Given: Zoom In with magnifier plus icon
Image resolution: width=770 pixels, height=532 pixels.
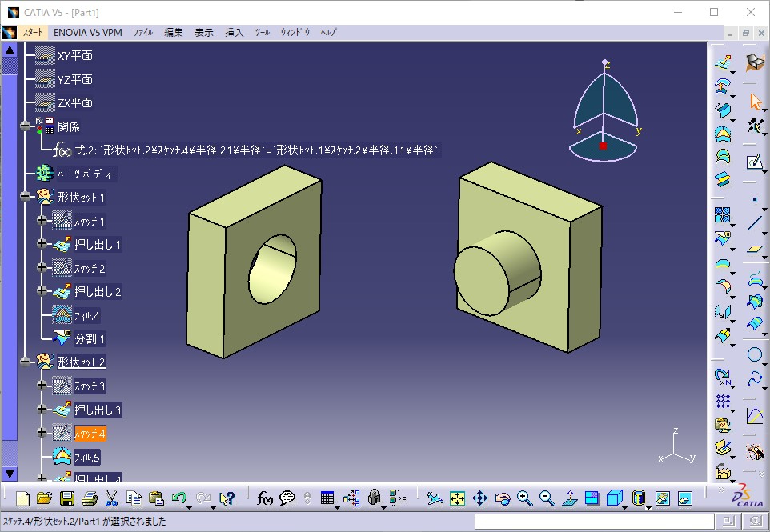Looking at the screenshot, I should (525, 498).
